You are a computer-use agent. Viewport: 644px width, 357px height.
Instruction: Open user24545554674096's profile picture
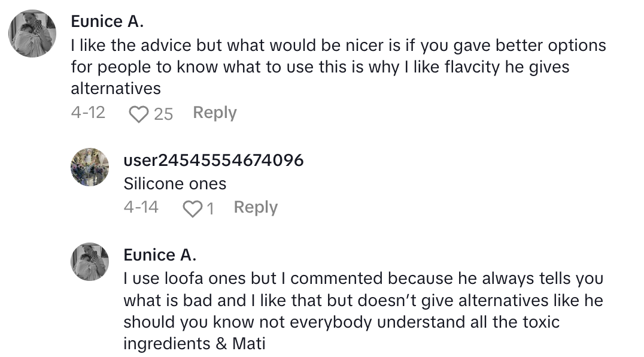(90, 167)
